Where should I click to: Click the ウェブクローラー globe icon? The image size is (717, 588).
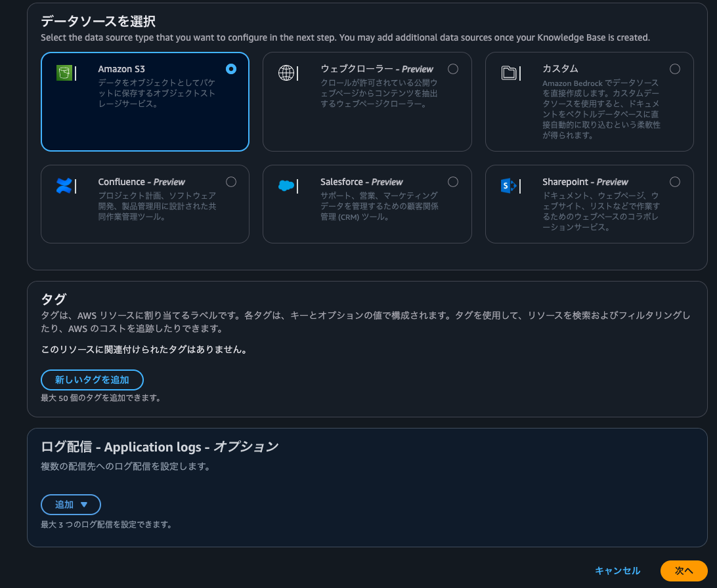(x=287, y=73)
